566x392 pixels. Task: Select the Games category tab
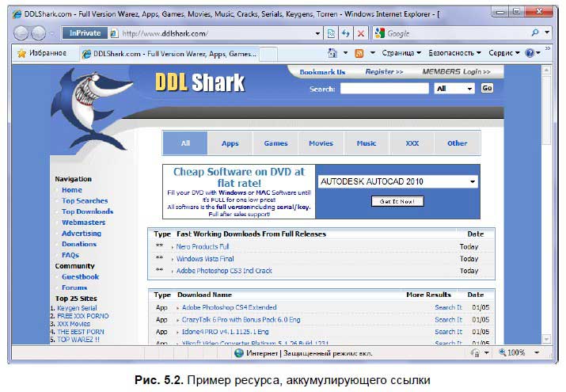point(275,143)
